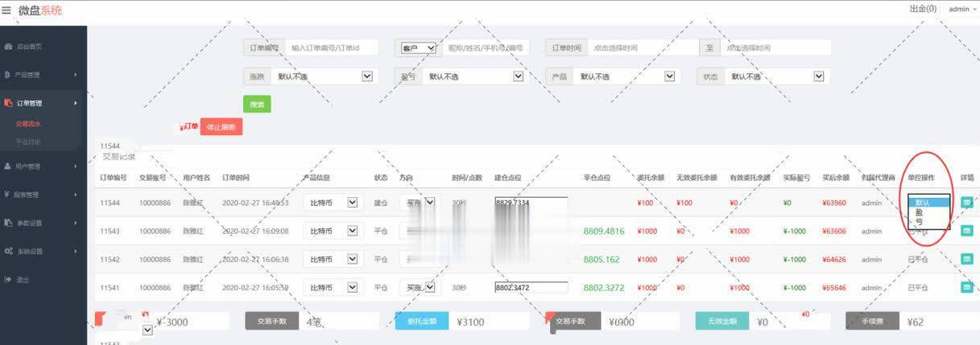Open details icon for order 11544

[x=967, y=203]
